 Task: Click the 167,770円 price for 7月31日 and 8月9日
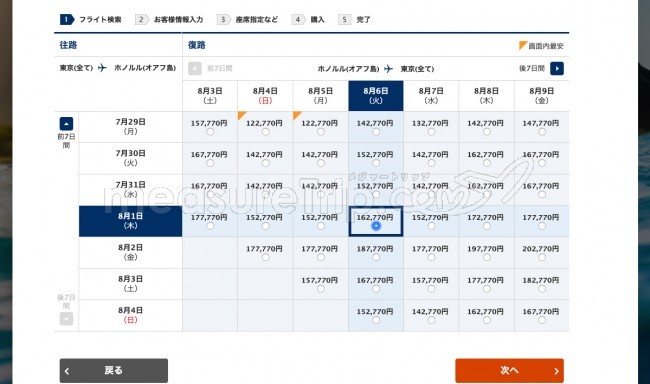tap(541, 186)
